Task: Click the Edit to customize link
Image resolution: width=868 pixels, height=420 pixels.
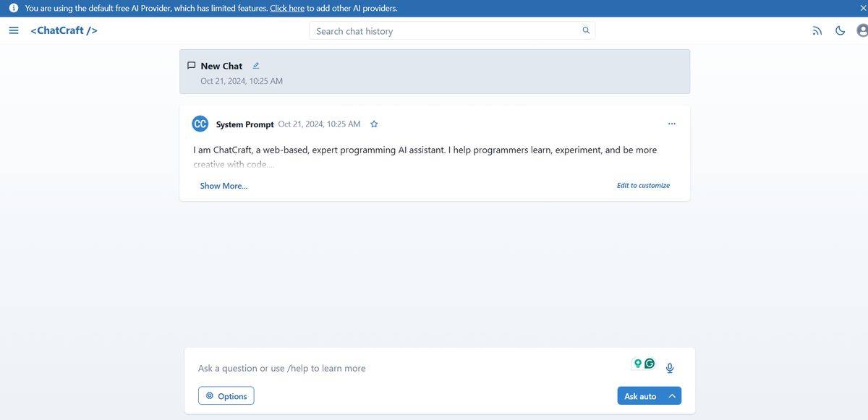Action: [x=643, y=186]
